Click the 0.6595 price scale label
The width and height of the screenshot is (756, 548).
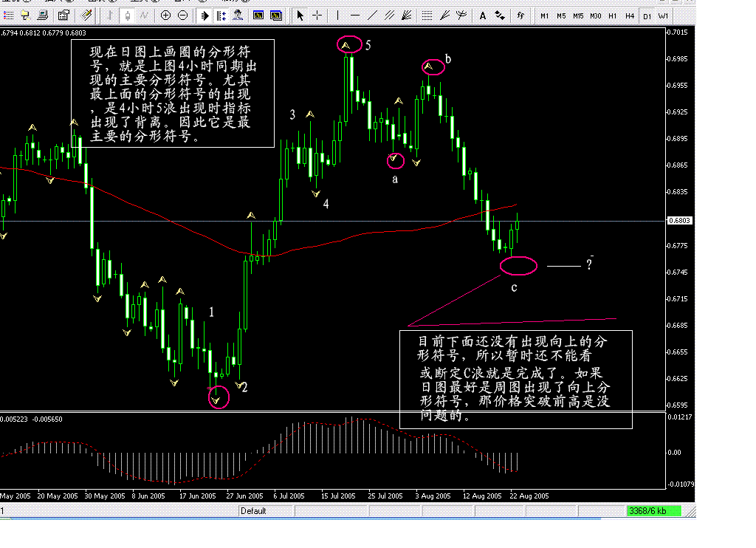(x=678, y=405)
